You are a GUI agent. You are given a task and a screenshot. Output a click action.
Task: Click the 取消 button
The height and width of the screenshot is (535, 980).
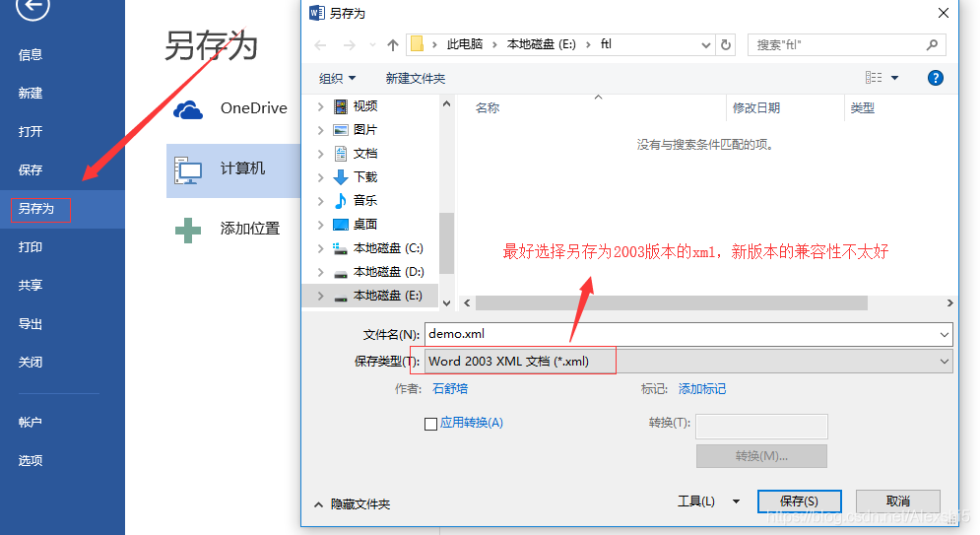(898, 502)
